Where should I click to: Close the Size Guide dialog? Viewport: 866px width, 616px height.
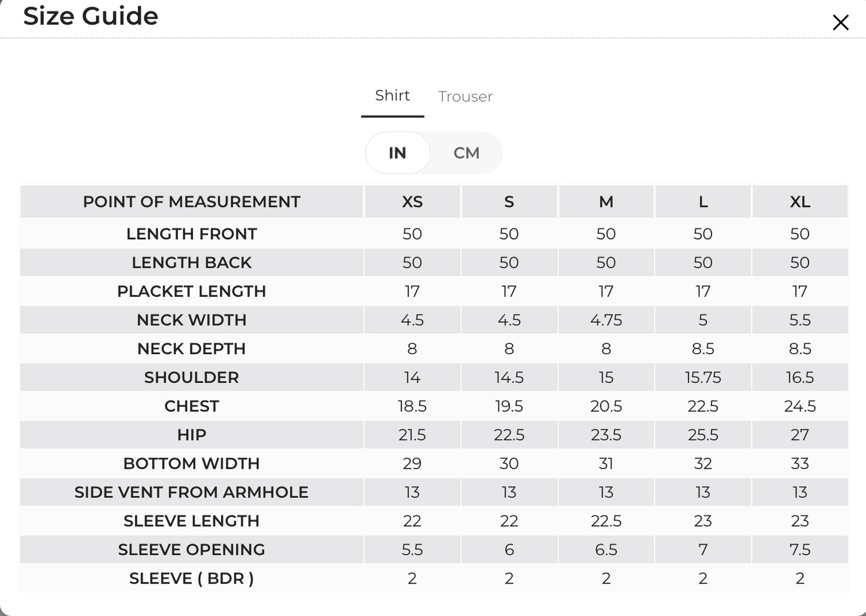[840, 23]
